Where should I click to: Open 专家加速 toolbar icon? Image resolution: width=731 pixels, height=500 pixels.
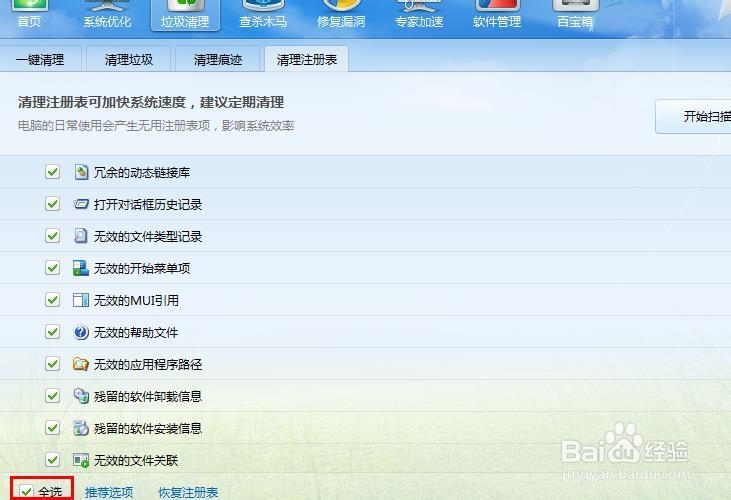click(x=419, y=14)
